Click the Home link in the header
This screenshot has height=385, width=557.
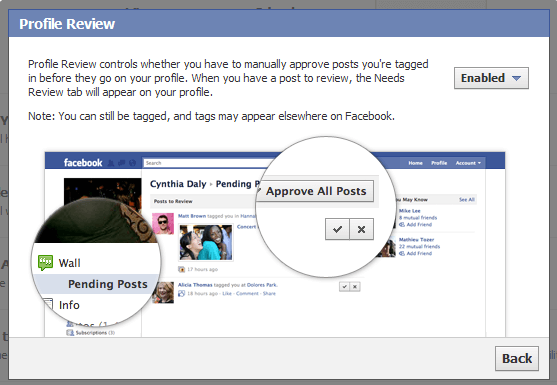(x=415, y=163)
